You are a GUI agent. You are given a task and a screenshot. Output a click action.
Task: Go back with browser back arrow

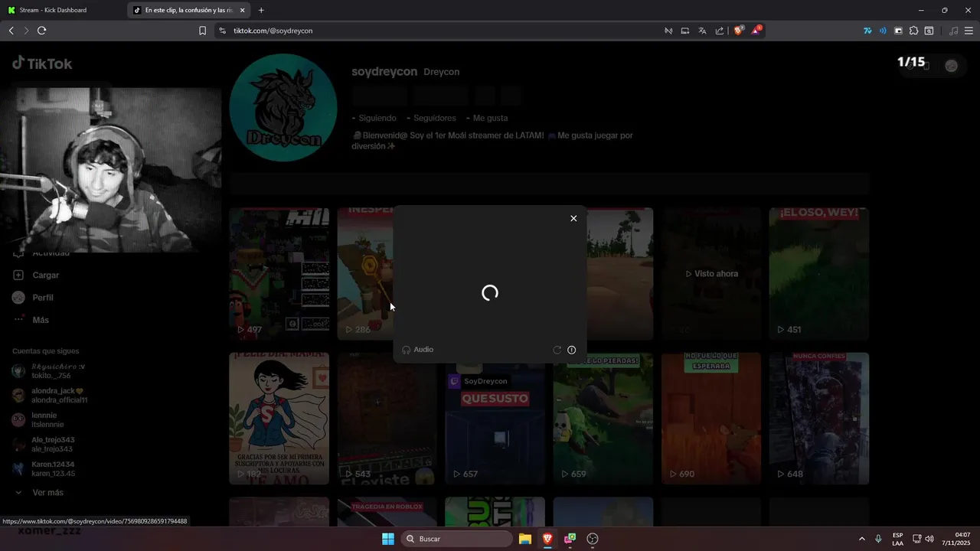pyautogui.click(x=11, y=31)
